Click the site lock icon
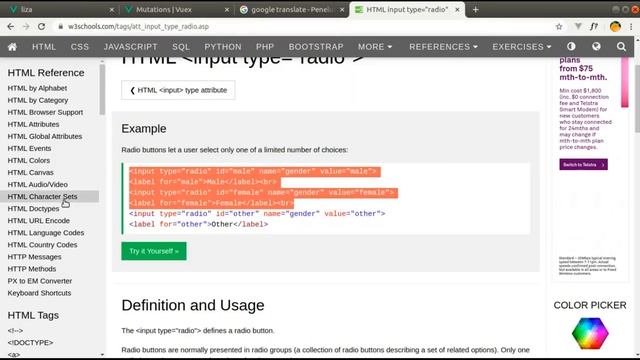This screenshot has width=640, height=360. coord(60,27)
